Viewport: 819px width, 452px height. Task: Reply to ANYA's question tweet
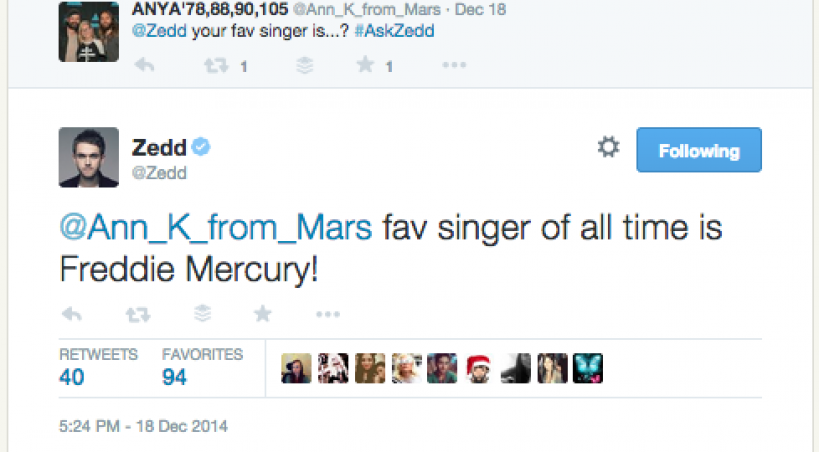point(144,66)
